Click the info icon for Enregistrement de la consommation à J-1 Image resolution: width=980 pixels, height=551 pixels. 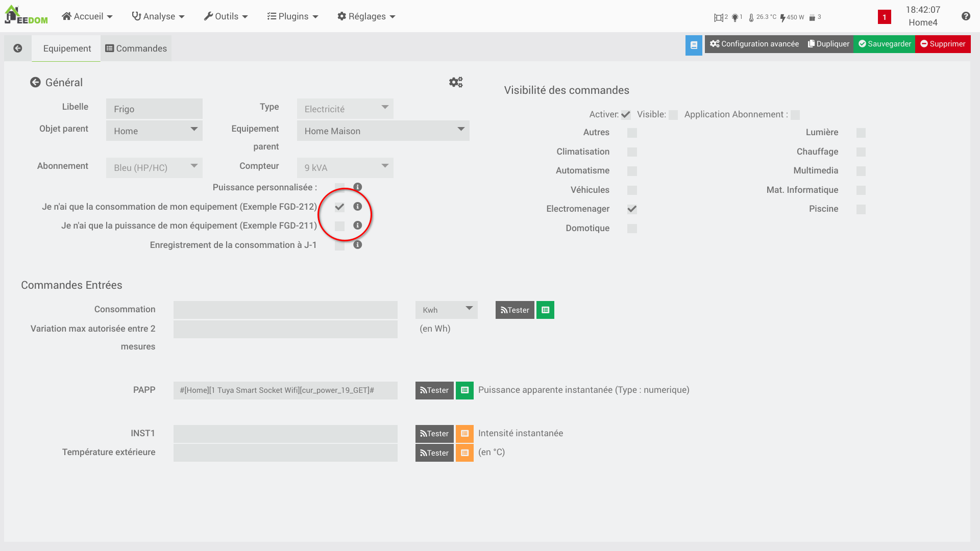coord(357,245)
